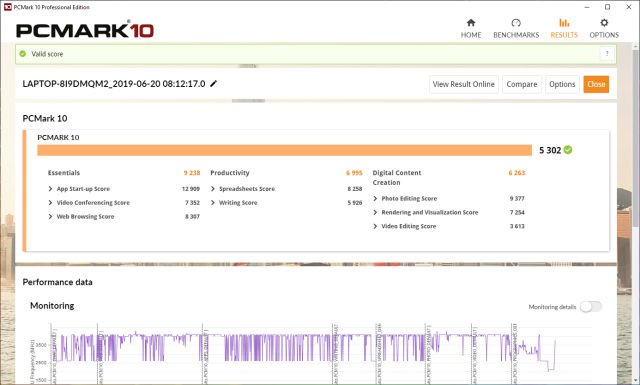Click the Productivity heading
Screen dimensions: 640x385
click(230, 173)
